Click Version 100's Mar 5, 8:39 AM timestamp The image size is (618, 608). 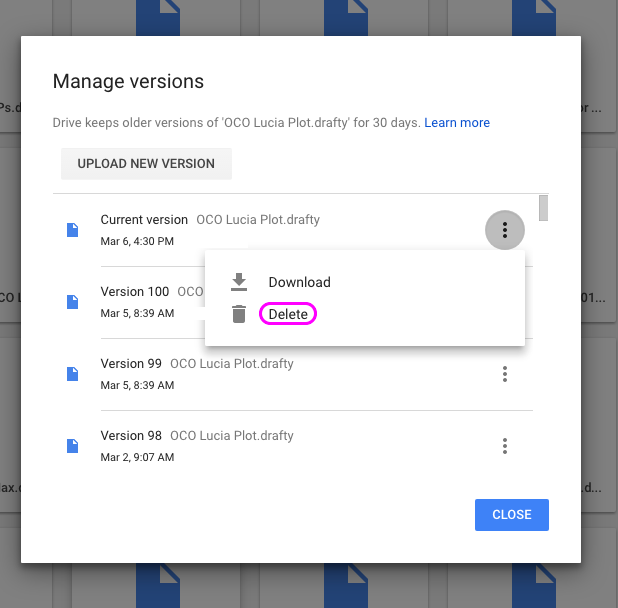pyautogui.click(x=137, y=313)
